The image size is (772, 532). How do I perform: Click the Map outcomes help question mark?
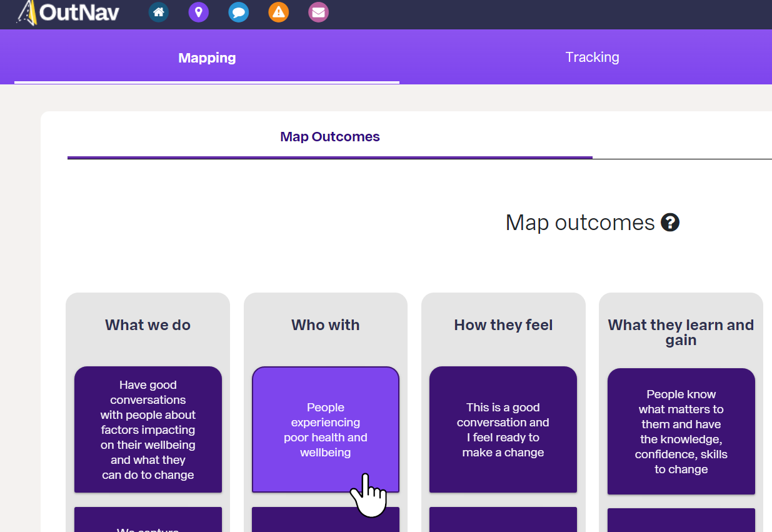[x=670, y=223]
